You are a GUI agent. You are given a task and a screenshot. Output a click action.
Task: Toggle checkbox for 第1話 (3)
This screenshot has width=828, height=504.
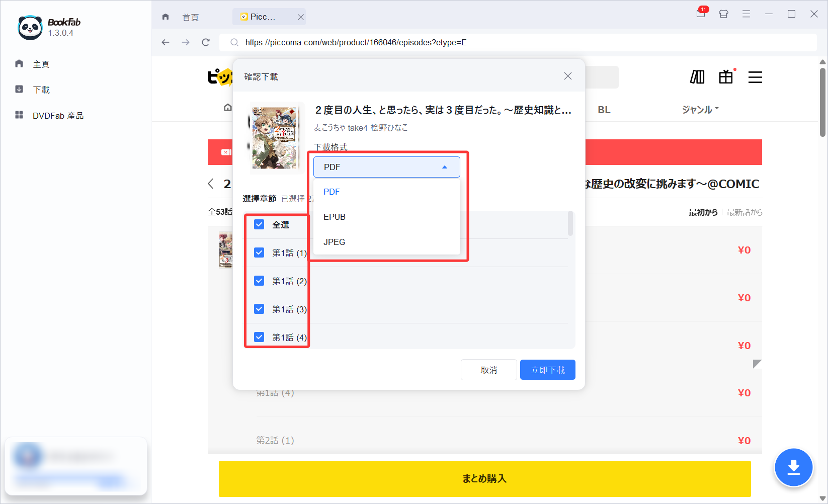tap(259, 309)
